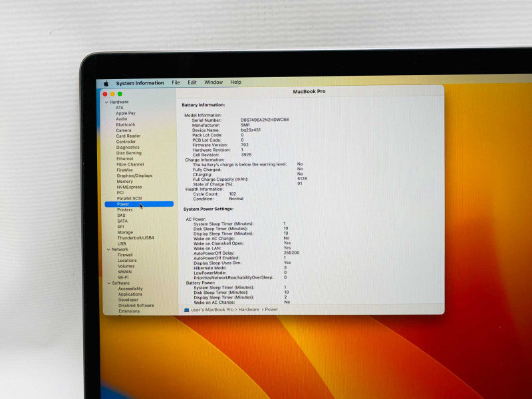The width and height of the screenshot is (532, 399).
Task: Select SPI in the sidebar
Action: [121, 227]
